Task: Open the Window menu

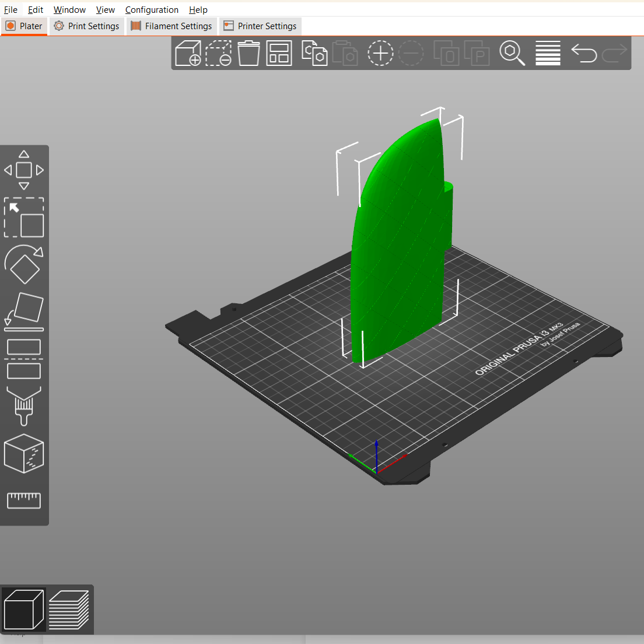Action: [x=69, y=9]
